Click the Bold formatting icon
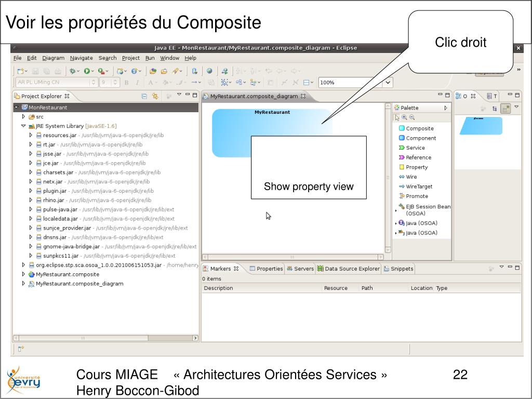This screenshot has height=399, width=532. click(127, 82)
